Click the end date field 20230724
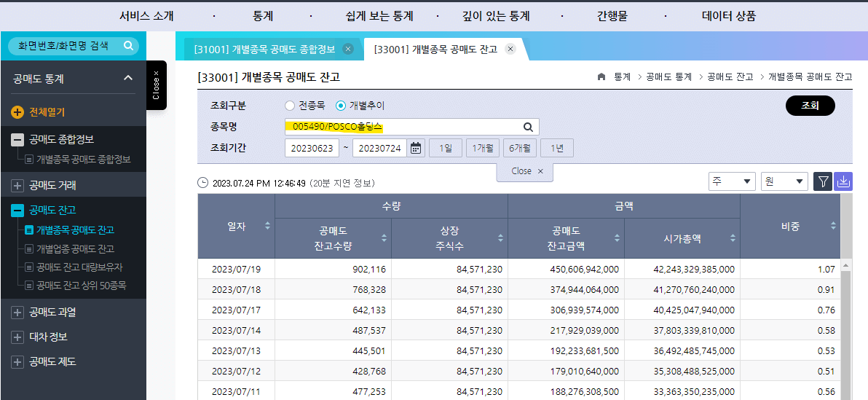Viewport: 868px width, 400px height. [380, 148]
